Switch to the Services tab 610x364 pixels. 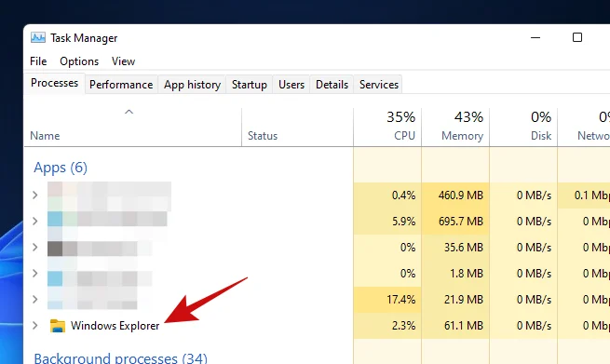tap(379, 85)
